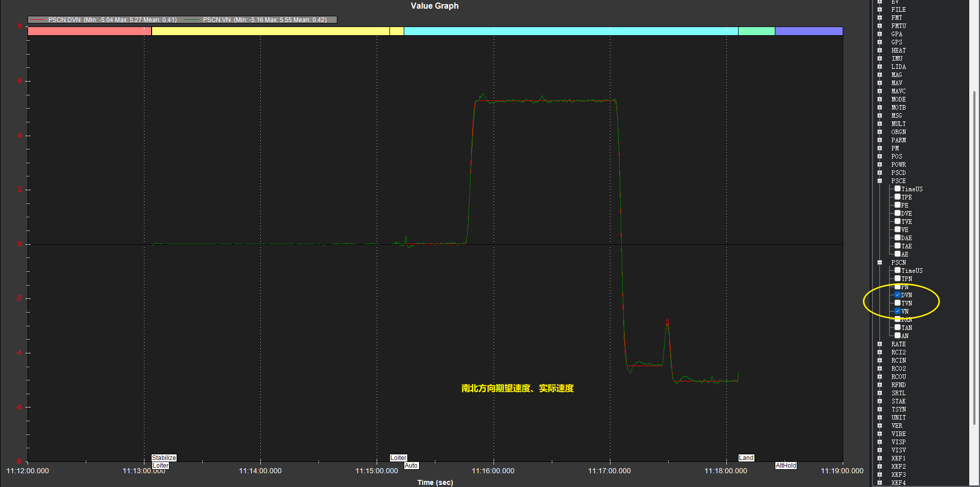Click the plus icon beside GPS
This screenshot has width=980, height=487.
(x=879, y=42)
